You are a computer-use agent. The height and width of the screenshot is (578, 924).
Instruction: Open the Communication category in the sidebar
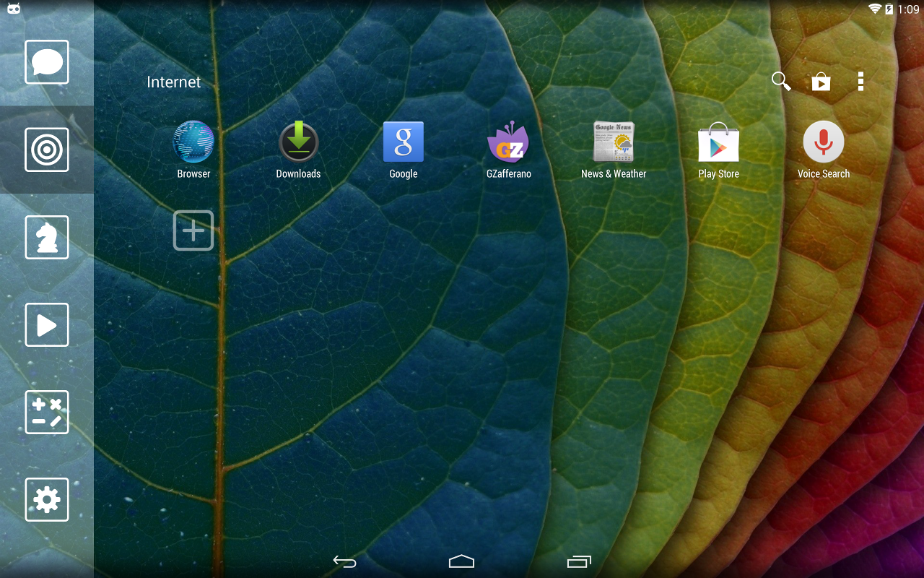pos(46,62)
